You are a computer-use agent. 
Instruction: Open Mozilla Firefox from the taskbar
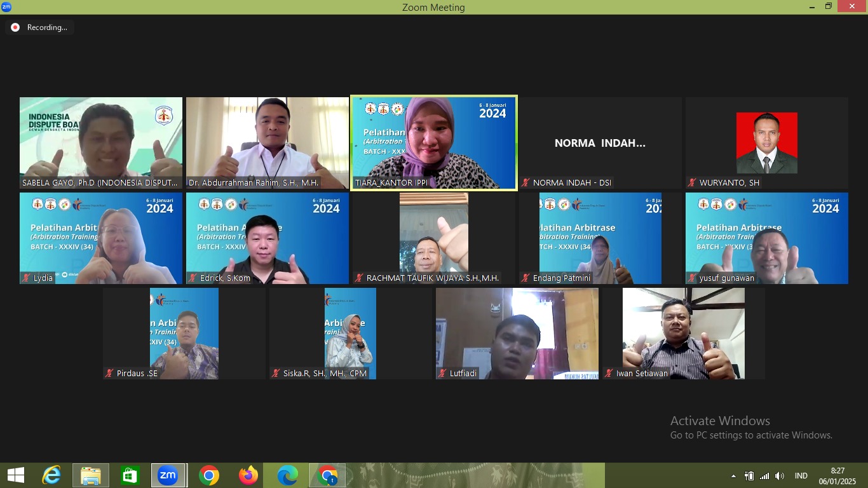pos(248,475)
